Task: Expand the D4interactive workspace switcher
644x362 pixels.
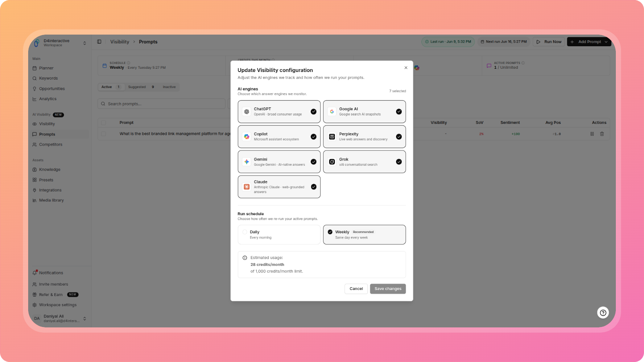Action: pos(85,43)
